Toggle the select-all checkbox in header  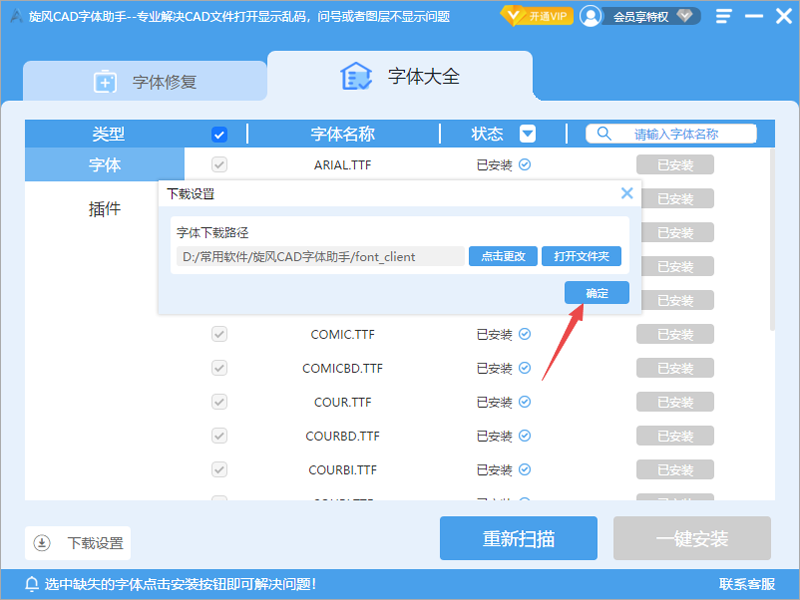(219, 134)
